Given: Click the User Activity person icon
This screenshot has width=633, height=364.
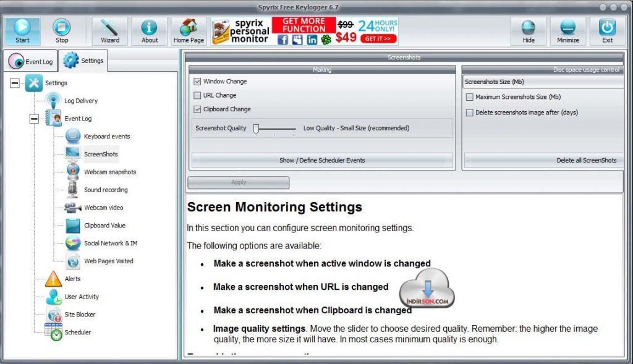Looking at the screenshot, I should [x=54, y=297].
